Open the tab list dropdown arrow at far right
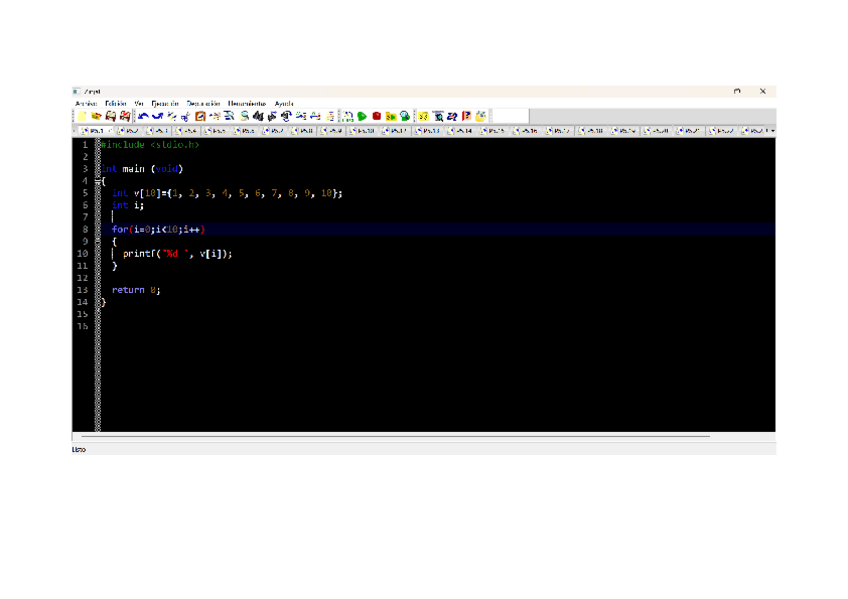 pos(771,131)
